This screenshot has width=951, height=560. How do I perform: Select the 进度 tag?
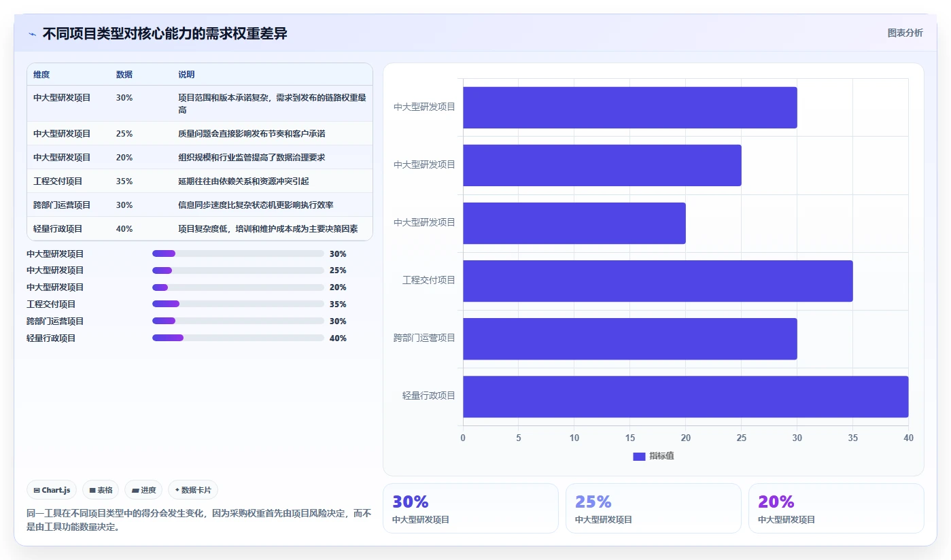(x=143, y=490)
